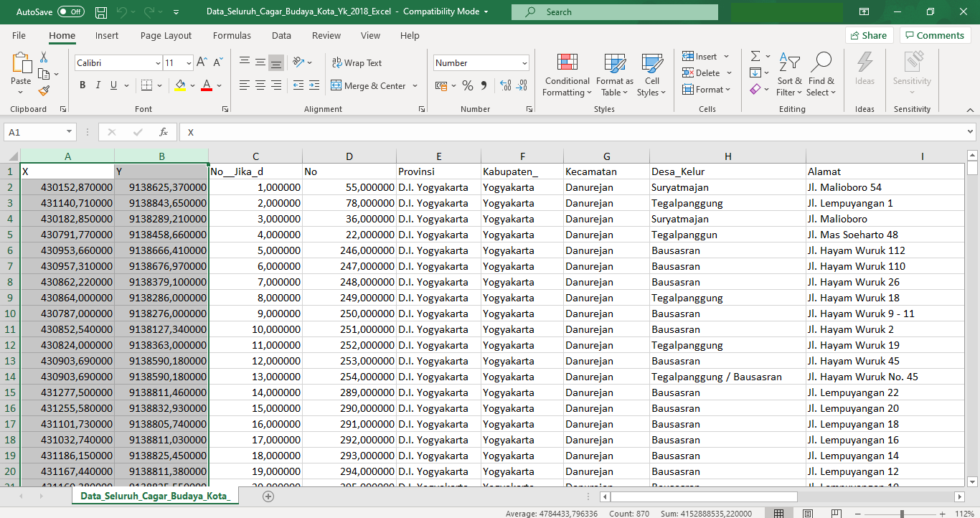This screenshot has height=518, width=980.
Task: Click the Format Painter brush icon
Action: tap(44, 90)
